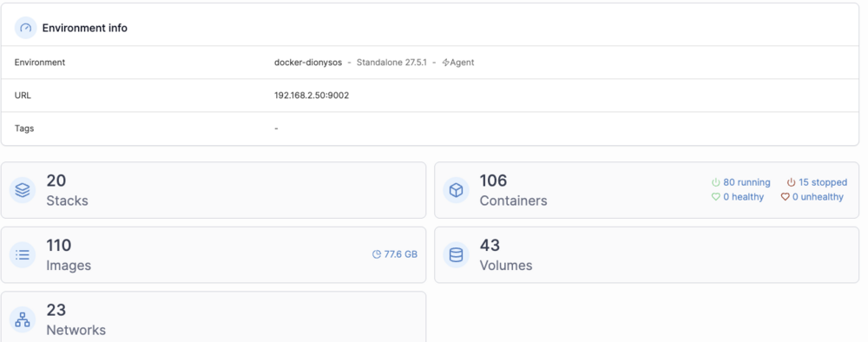Click the 0 unhealthy status text

(x=819, y=197)
